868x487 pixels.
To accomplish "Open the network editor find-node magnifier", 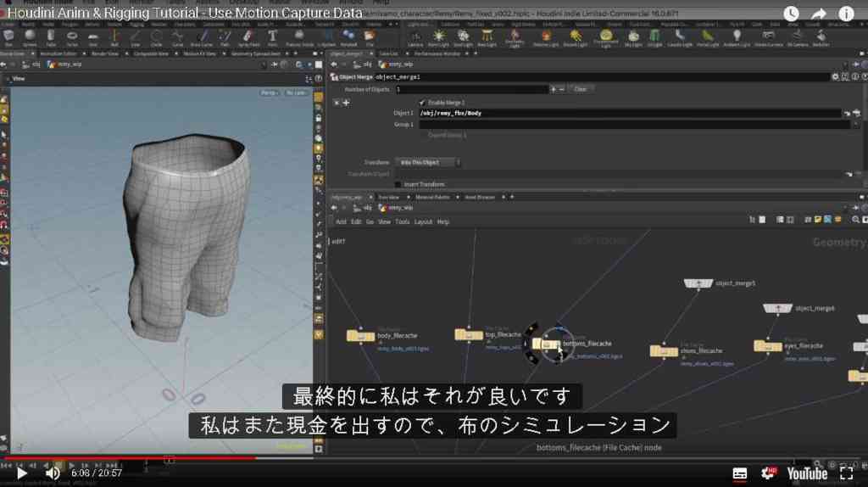I will [855, 220].
